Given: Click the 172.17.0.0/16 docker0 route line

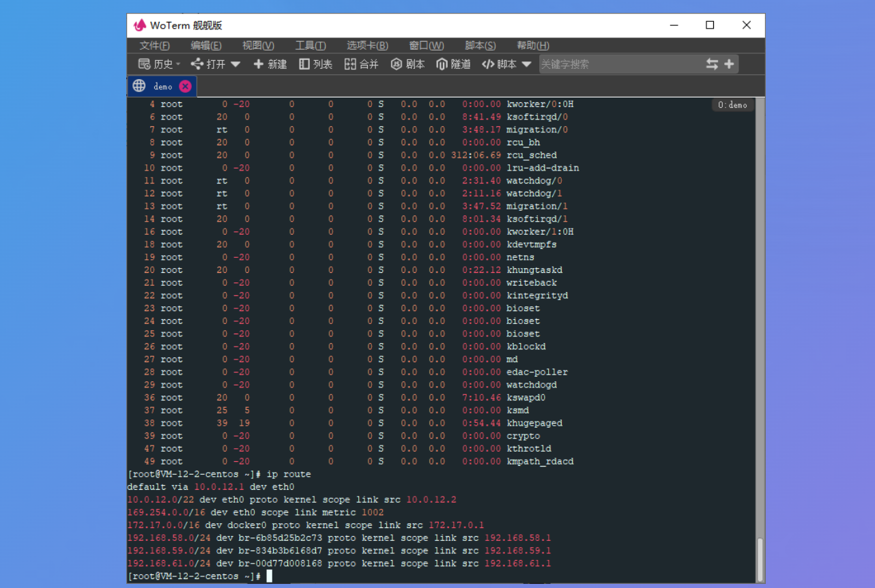Looking at the screenshot, I should pyautogui.click(x=306, y=525).
